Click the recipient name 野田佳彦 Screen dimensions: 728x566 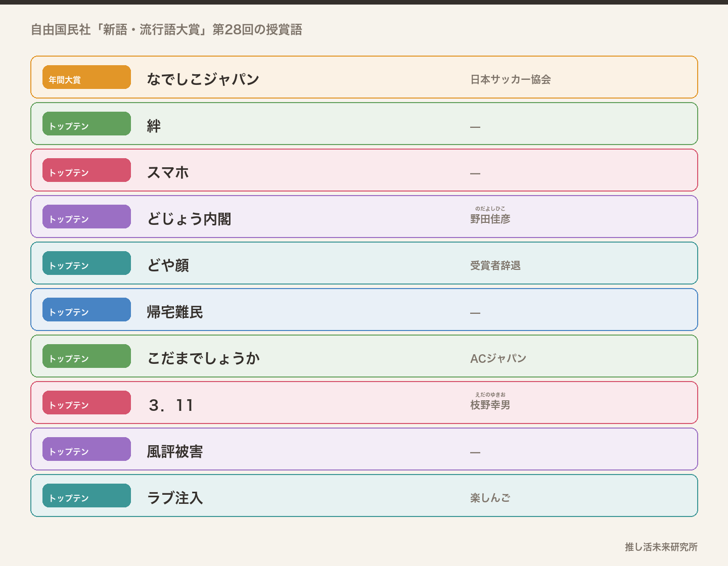[x=490, y=219]
